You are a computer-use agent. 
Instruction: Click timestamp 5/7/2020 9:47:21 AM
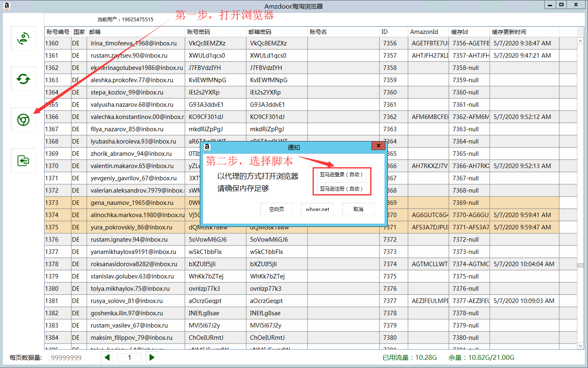click(x=522, y=56)
